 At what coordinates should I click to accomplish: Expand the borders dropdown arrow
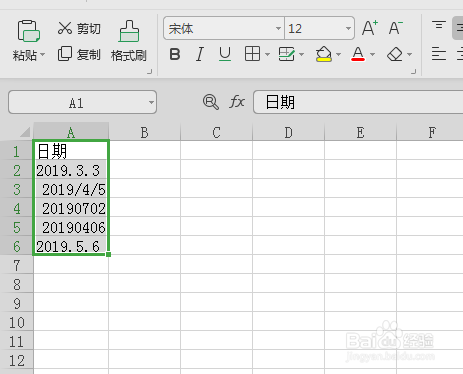click(x=267, y=54)
